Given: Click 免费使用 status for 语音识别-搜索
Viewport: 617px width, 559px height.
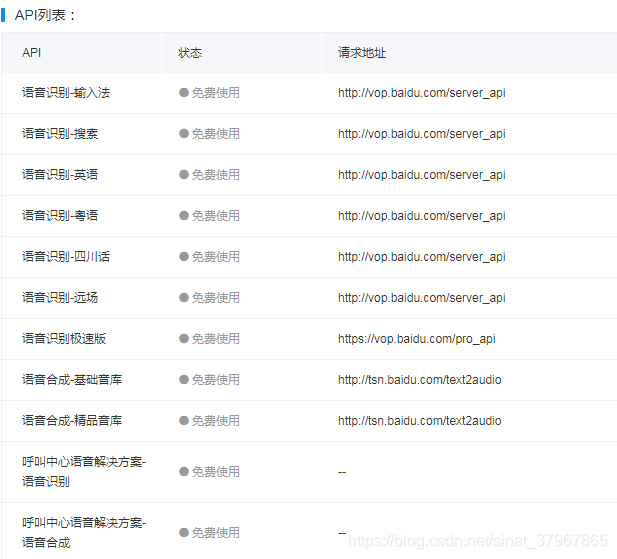Looking at the screenshot, I should [209, 134].
